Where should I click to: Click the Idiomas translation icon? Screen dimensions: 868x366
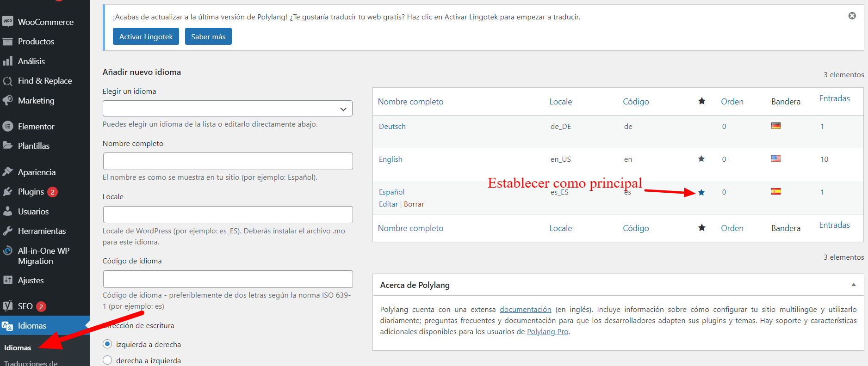[7, 326]
